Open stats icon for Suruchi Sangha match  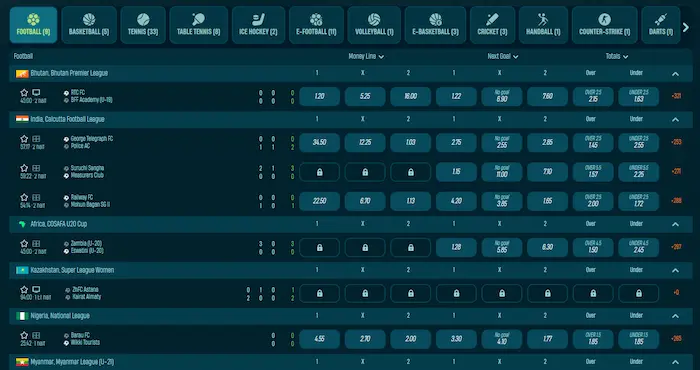[36, 168]
